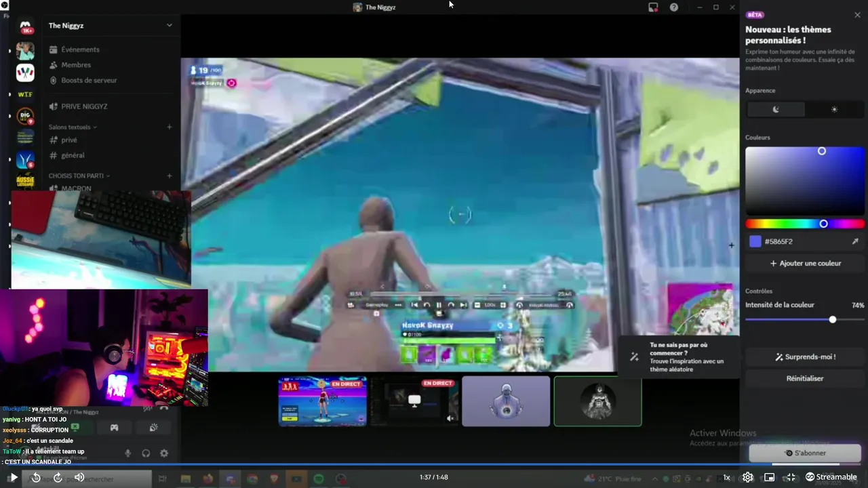Activate the eyedropper color picker

pos(855,241)
